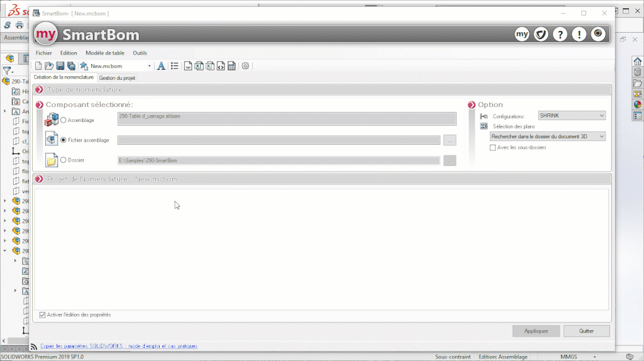Save the project with the floppy disk icon

point(60,66)
